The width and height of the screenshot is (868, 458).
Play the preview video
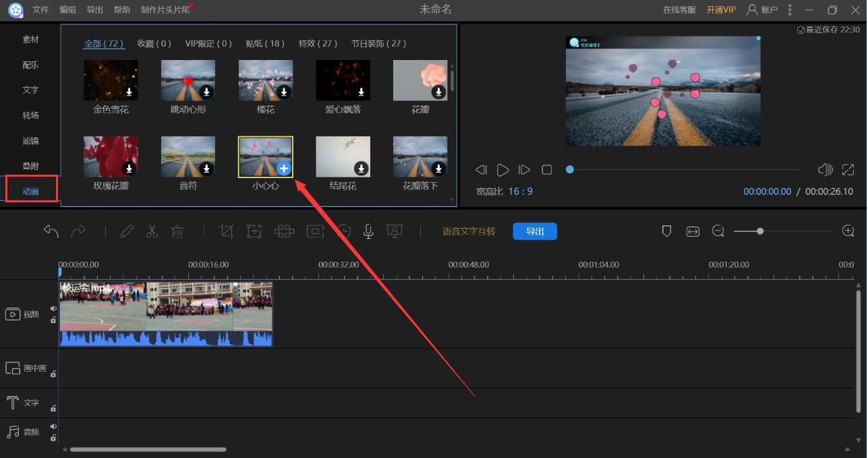(503, 170)
